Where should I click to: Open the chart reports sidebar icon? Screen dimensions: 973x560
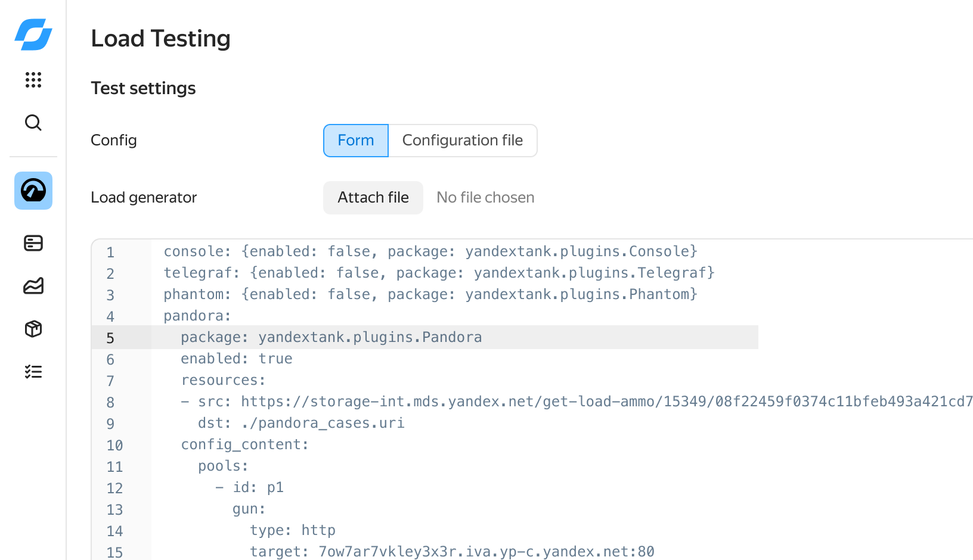(33, 286)
